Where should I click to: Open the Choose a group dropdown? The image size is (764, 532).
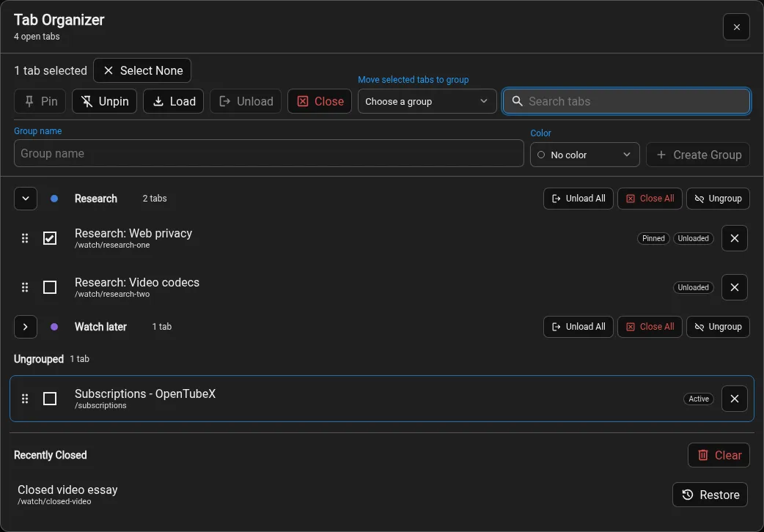pos(427,101)
